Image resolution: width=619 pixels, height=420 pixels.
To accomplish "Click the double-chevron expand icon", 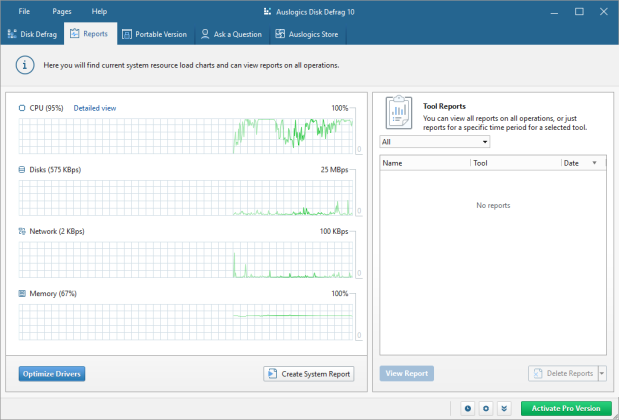I will pyautogui.click(x=504, y=408).
